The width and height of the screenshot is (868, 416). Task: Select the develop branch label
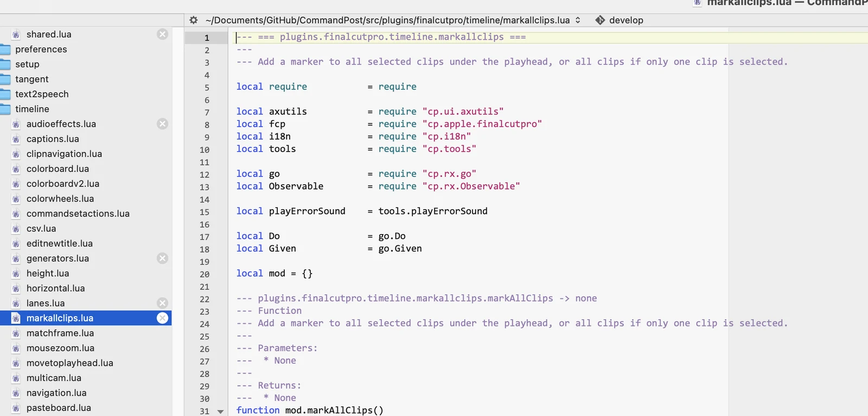pyautogui.click(x=626, y=20)
